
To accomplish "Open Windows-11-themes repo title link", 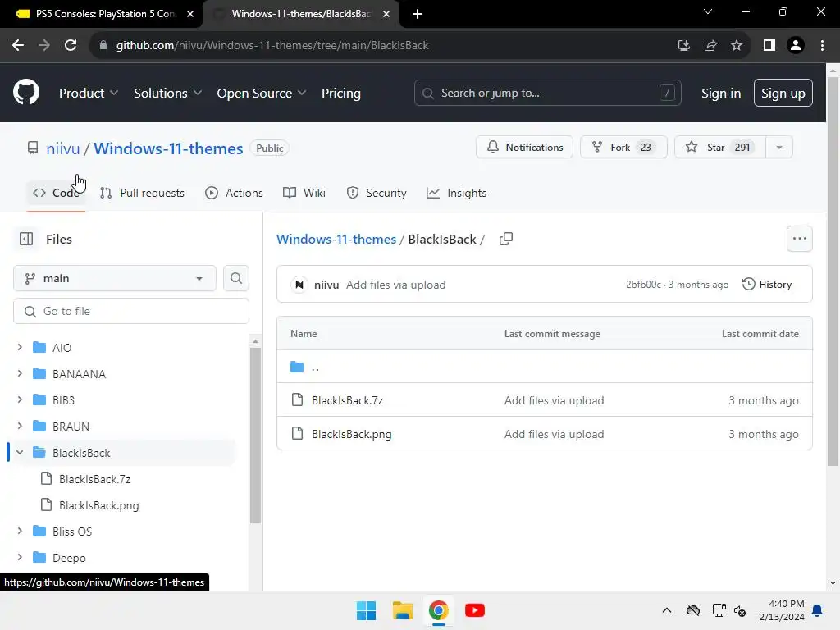I will tap(168, 148).
